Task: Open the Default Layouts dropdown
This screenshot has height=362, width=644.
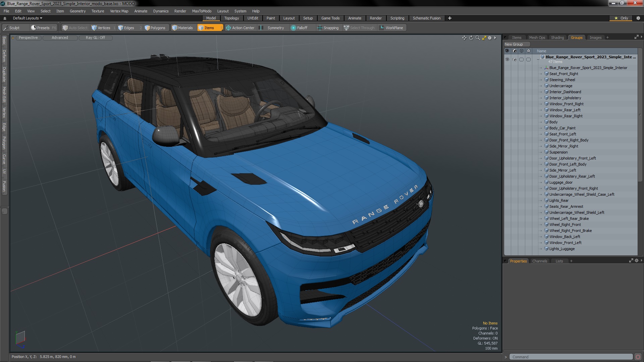Action: (28, 18)
